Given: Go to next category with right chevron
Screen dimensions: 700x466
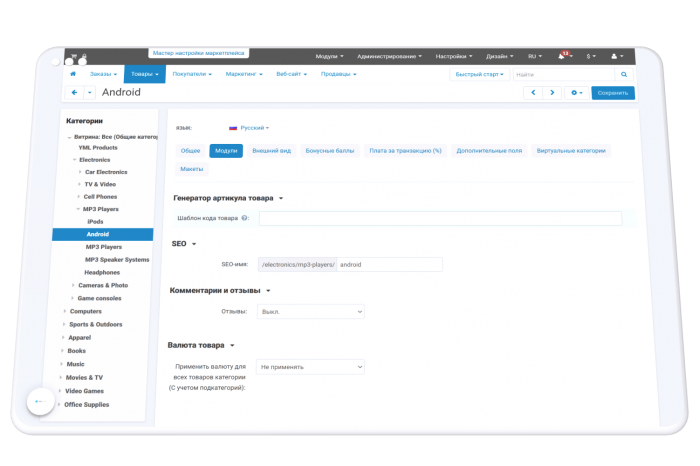Looking at the screenshot, I should 552,92.
